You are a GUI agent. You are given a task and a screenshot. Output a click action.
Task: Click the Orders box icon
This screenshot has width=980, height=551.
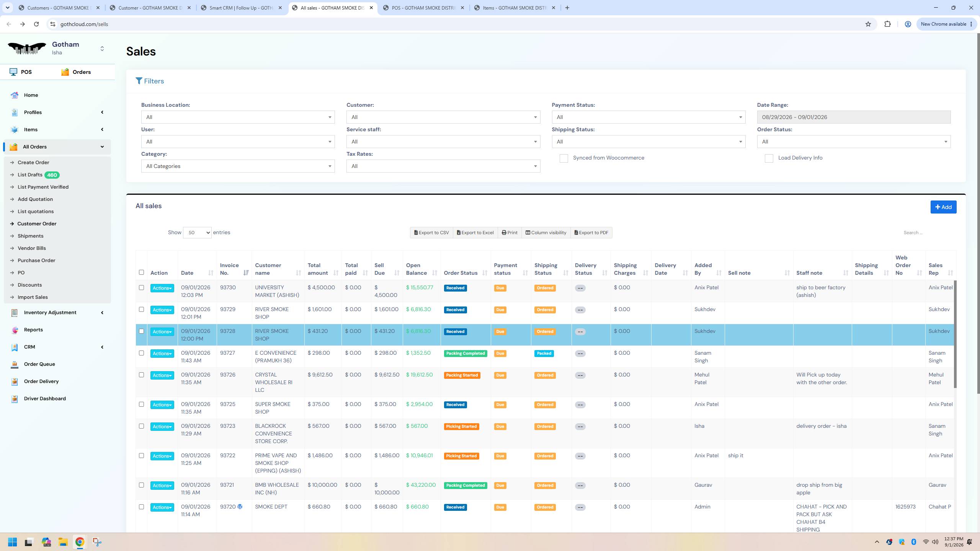click(x=65, y=72)
